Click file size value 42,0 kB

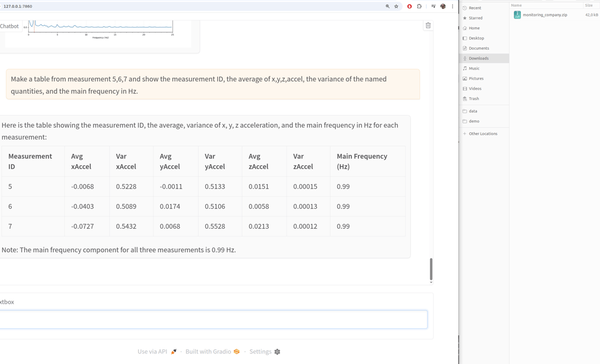(x=591, y=15)
